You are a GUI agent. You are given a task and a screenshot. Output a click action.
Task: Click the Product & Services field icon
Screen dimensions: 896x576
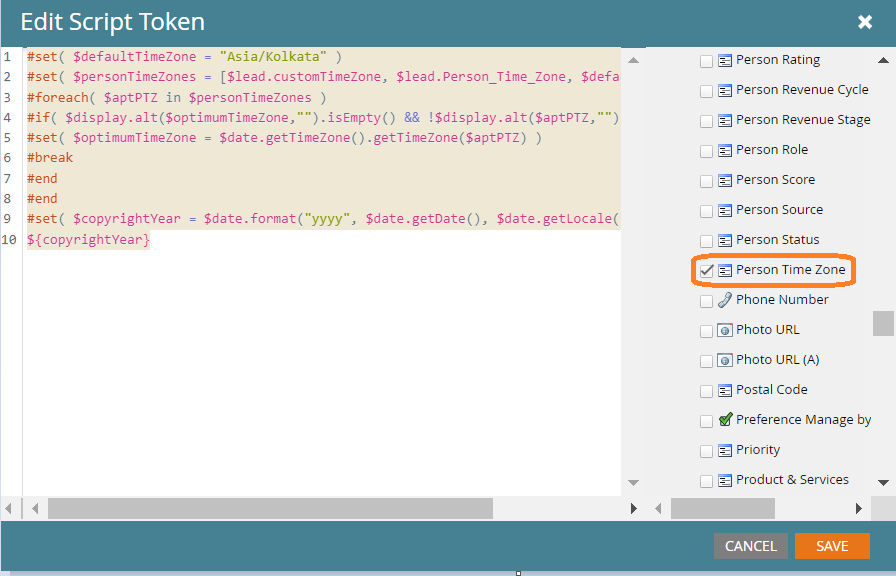click(723, 479)
